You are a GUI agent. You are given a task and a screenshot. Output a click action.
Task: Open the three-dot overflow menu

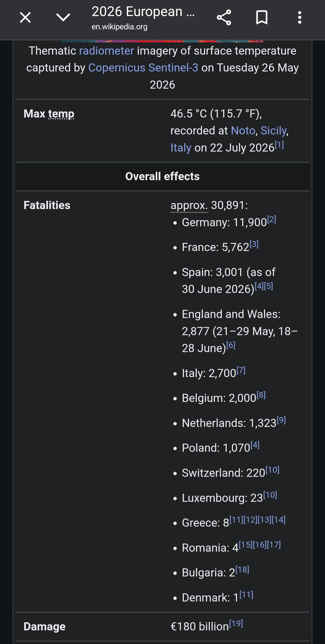299,18
